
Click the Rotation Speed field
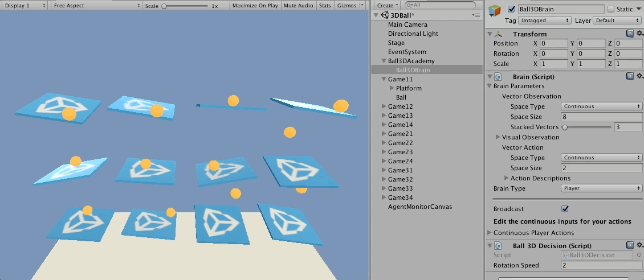(x=601, y=265)
